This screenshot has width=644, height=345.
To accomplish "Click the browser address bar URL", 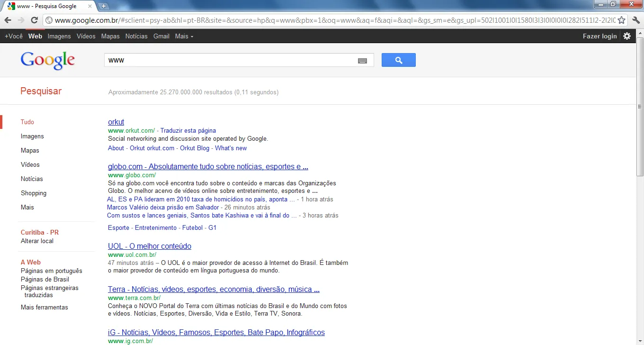I will [x=335, y=20].
